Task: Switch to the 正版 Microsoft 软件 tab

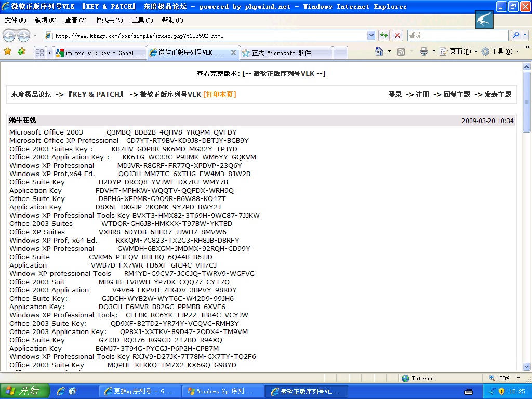Action: tap(286, 53)
